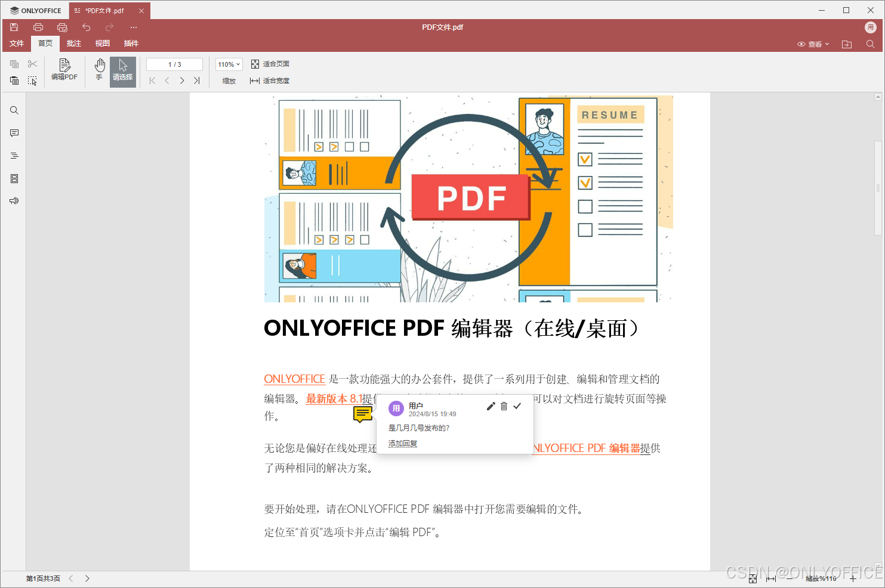Viewport: 885px width, 588px height.
Task: Click the vertical scrollbar thumb
Action: (878, 188)
